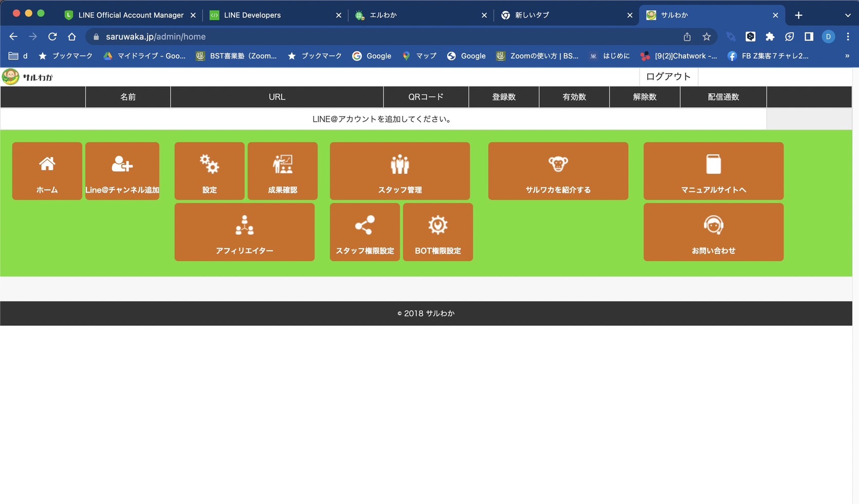Open マイドライブ bookmark
The width and height of the screenshot is (859, 504).
point(144,56)
